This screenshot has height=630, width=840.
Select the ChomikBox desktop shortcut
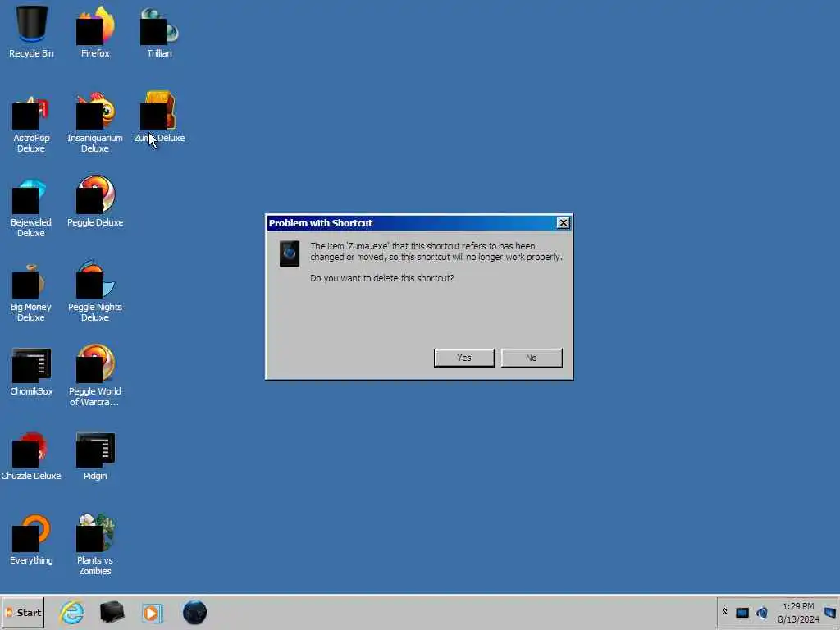(31, 372)
